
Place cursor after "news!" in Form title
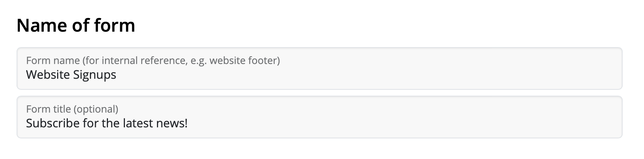[188, 123]
